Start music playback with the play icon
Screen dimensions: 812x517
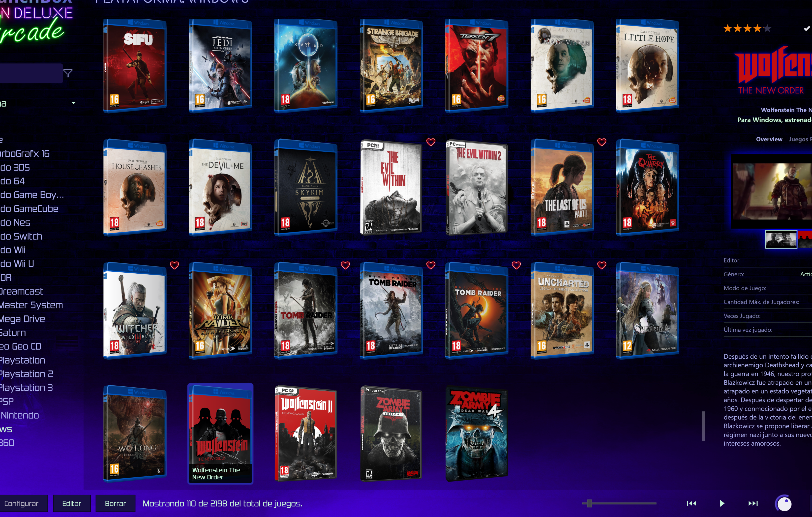pos(722,503)
